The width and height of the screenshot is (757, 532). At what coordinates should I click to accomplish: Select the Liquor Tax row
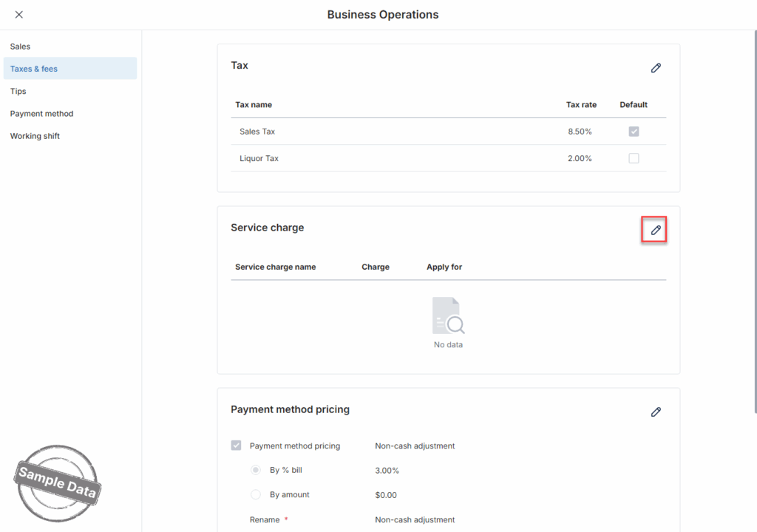(259, 158)
